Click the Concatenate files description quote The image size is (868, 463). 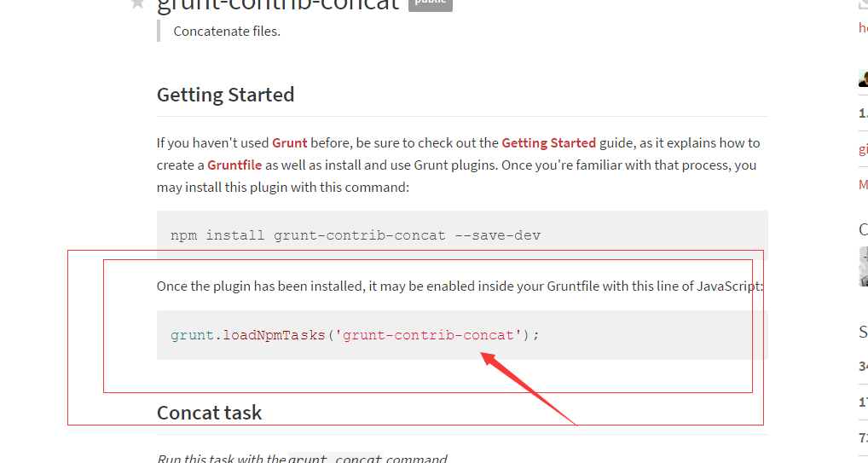click(x=227, y=32)
